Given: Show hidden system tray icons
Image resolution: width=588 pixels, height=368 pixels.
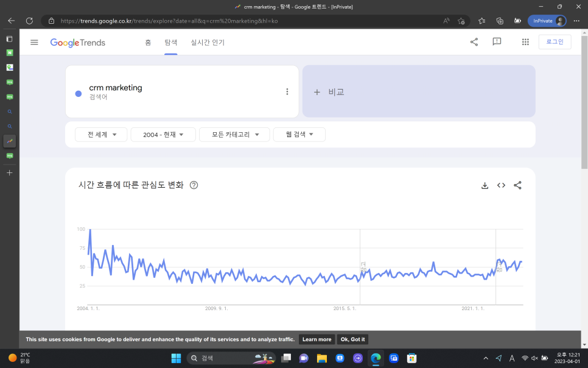Looking at the screenshot, I should pos(486,358).
